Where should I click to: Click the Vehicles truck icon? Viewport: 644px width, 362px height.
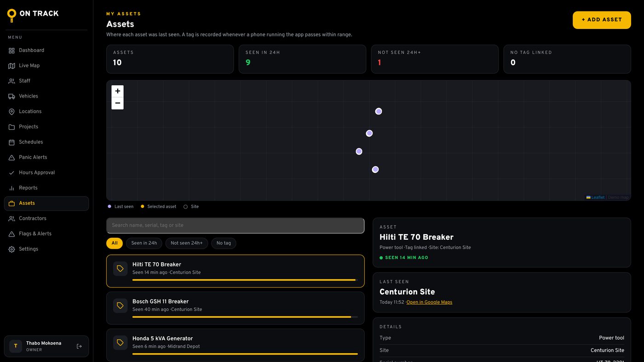tap(11, 96)
